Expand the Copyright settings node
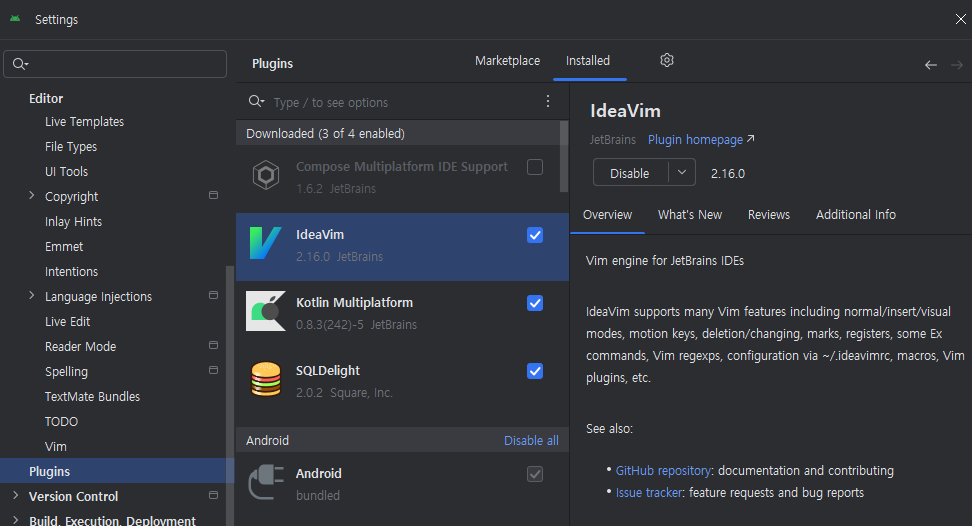 coord(32,196)
